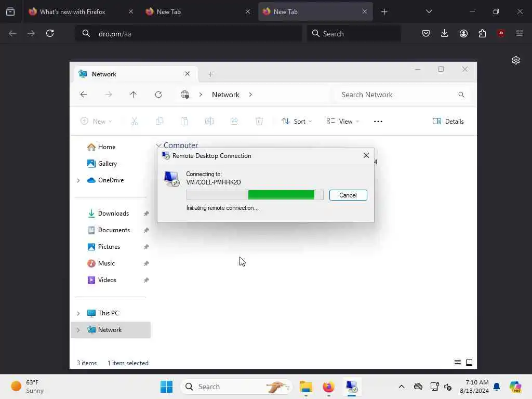Open the View dropdown
Screen dimensions: 532x399
343,121
